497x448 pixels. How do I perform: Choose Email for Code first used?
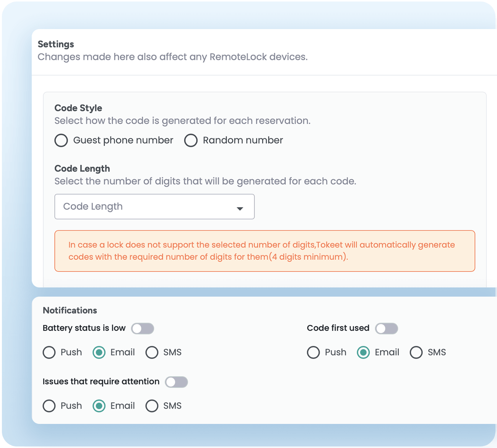pyautogui.click(x=363, y=352)
